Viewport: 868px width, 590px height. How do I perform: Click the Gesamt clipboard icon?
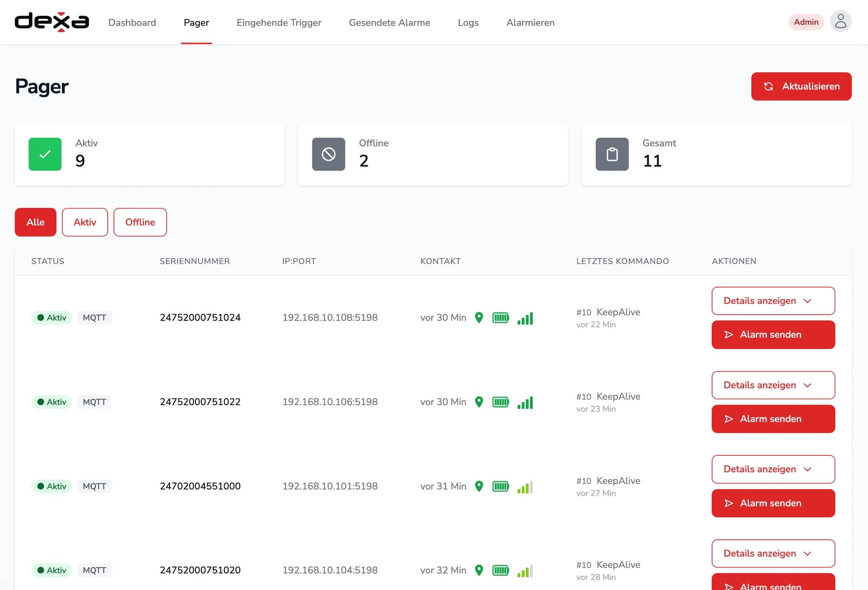pyautogui.click(x=612, y=154)
